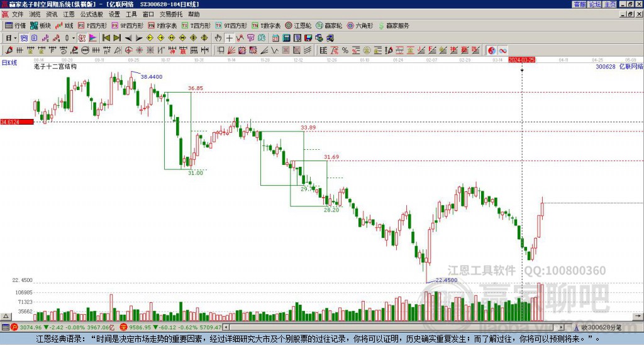Click the status bar keyboard grid icon
Viewport: 644px width, 345px height.
tap(5, 327)
